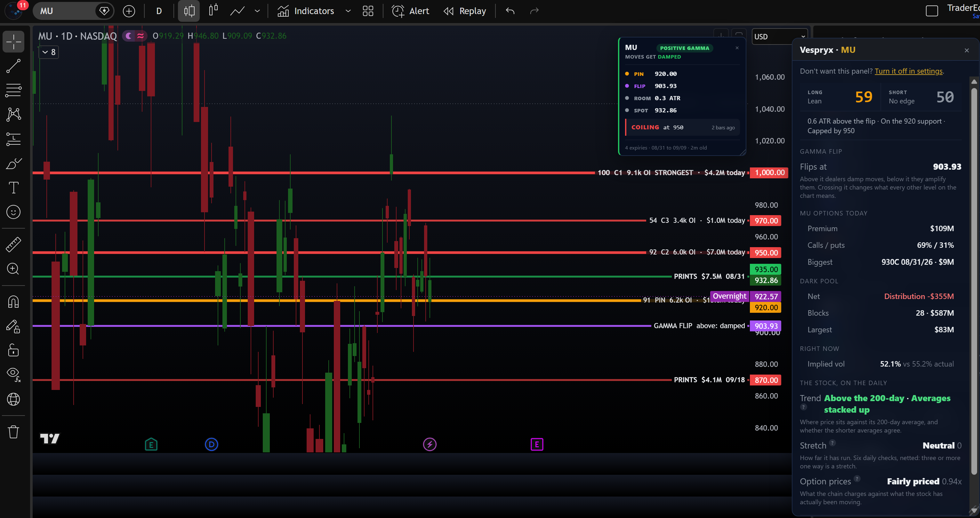This screenshot has height=518, width=980.
Task: Toggle hide all drawings eye icon
Action: [x=13, y=375]
